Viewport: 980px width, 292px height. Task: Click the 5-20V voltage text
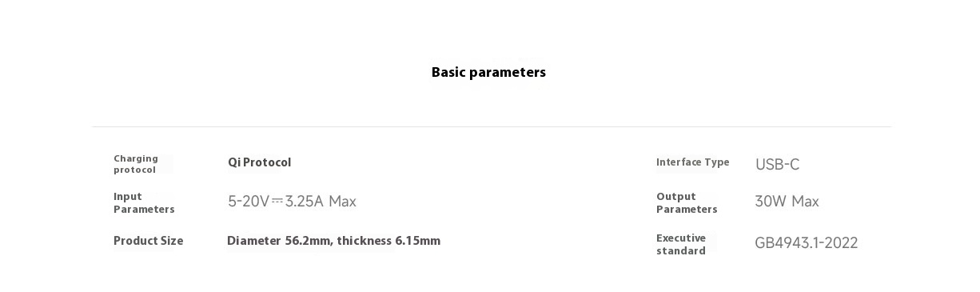click(249, 201)
